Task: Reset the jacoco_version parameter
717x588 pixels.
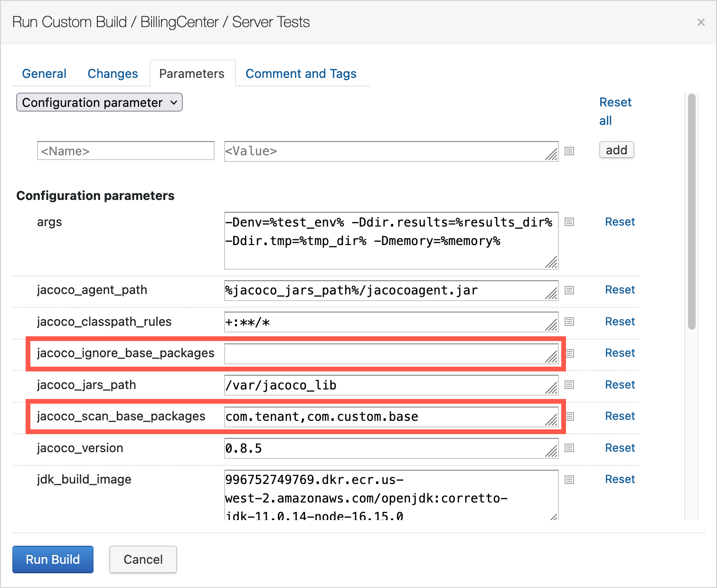Action: pos(620,448)
